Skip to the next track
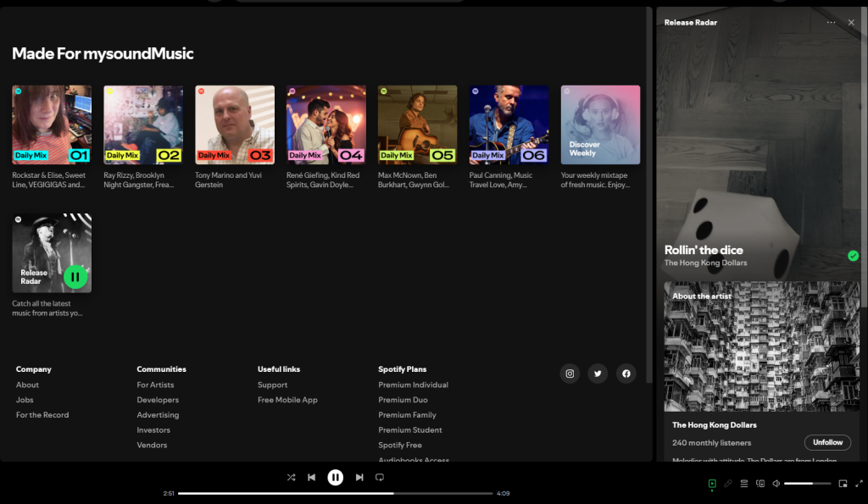This screenshot has width=868, height=504. [359, 477]
